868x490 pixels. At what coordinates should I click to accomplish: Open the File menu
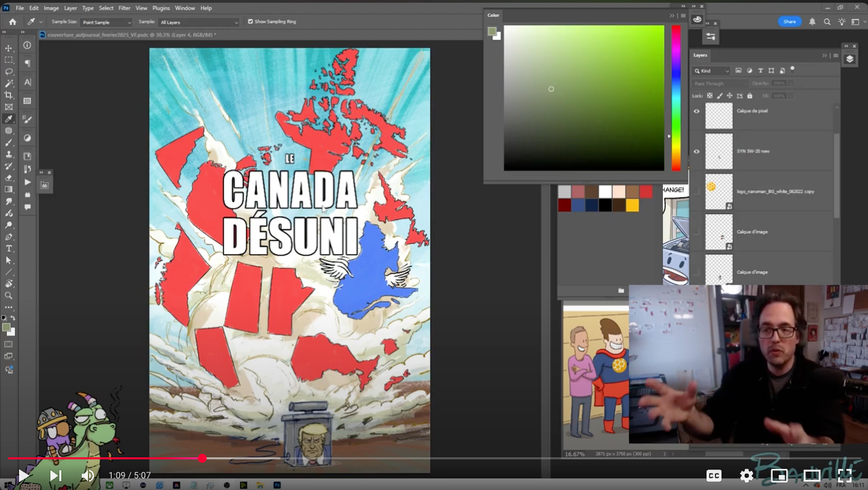(x=20, y=8)
